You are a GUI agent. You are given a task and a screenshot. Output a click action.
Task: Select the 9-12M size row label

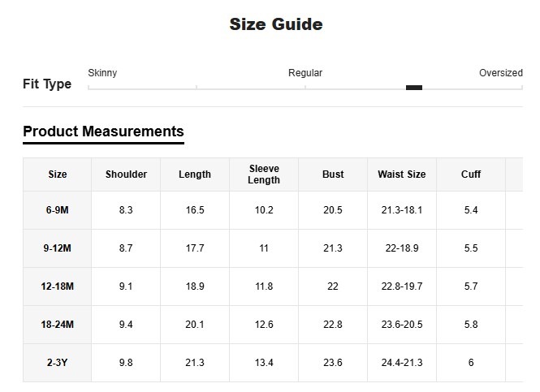tap(58, 248)
